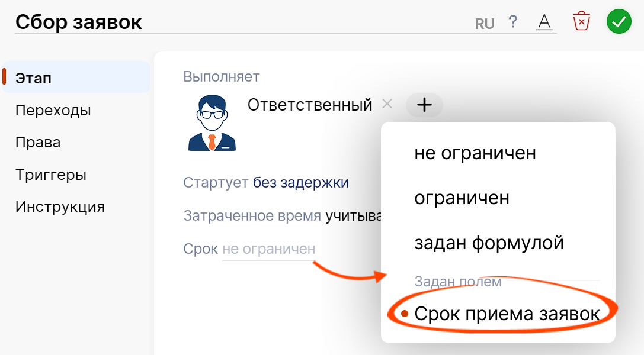Open the text formatting 'A' icon
This screenshot has width=644, height=355.
544,22
